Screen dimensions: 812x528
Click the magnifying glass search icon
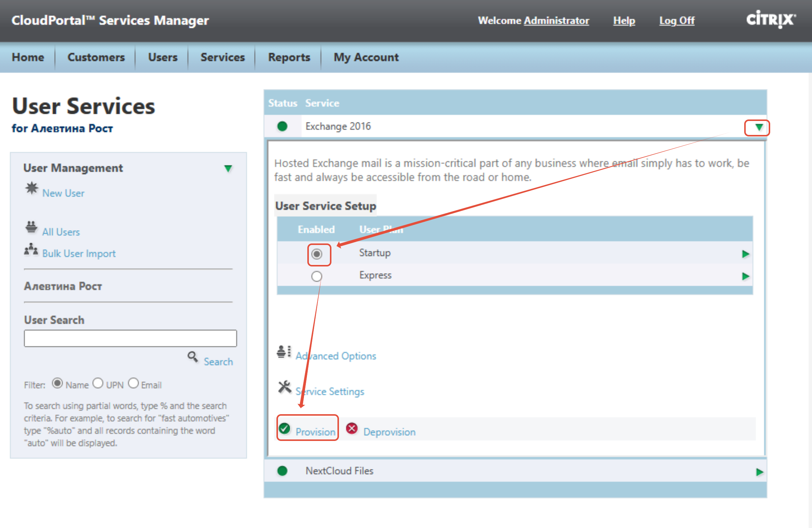(x=193, y=357)
